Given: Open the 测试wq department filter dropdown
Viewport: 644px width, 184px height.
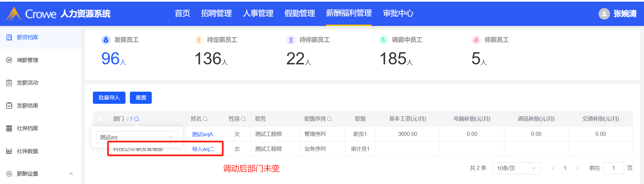Looking at the screenshot, I should click(x=137, y=137).
